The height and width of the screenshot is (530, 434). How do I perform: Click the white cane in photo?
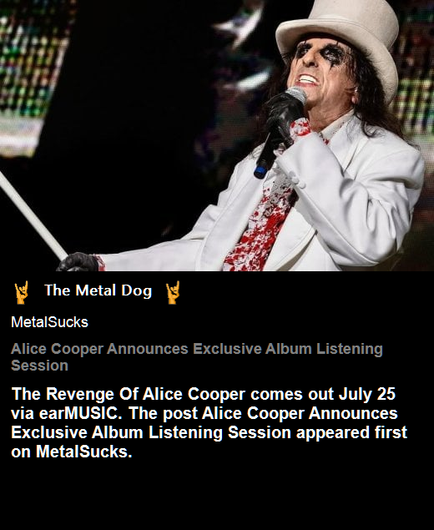click(x=32, y=216)
